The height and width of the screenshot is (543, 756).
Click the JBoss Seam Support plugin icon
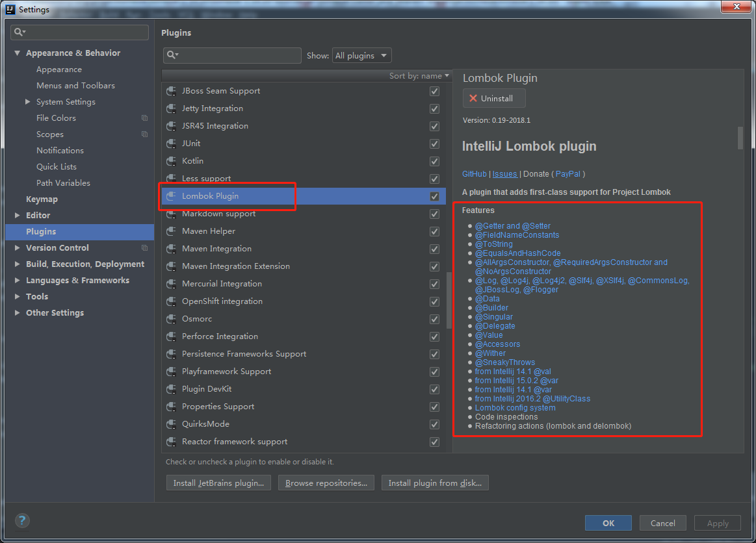pyautogui.click(x=171, y=91)
